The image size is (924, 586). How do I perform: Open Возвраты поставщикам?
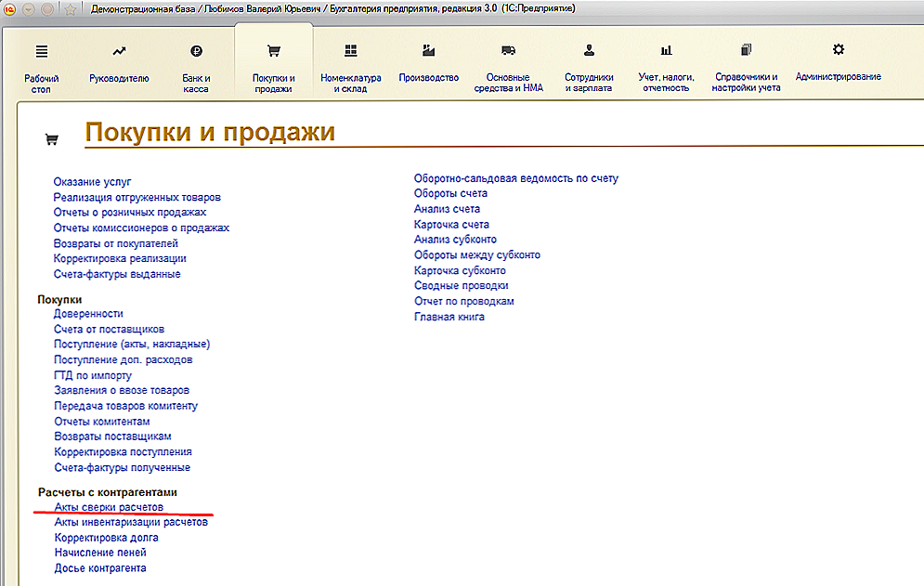[x=112, y=436]
